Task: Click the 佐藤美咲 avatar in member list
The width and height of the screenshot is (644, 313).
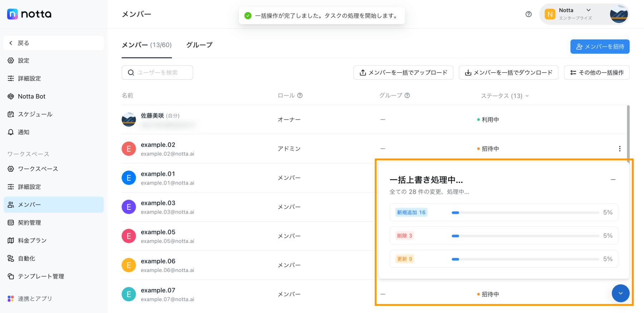Action: tap(129, 120)
